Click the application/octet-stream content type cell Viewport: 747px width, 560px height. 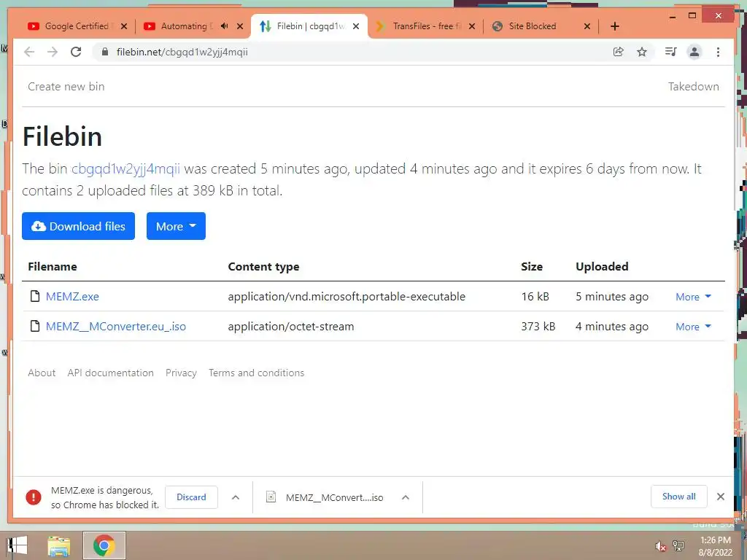(291, 327)
